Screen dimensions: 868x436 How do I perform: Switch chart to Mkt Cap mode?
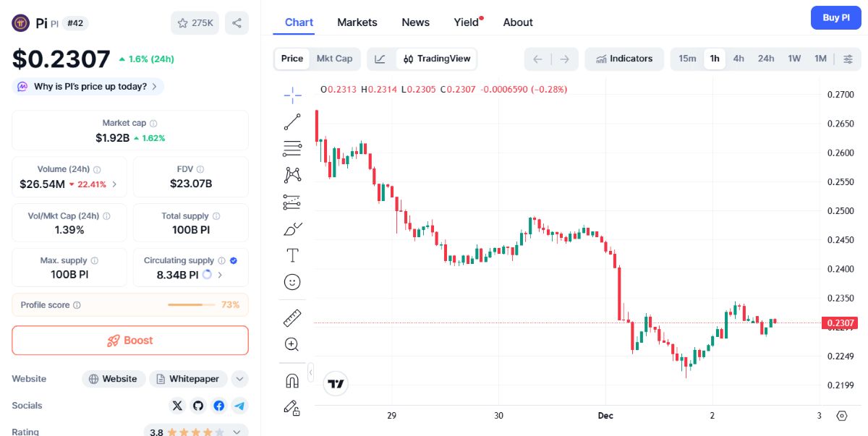(x=335, y=59)
